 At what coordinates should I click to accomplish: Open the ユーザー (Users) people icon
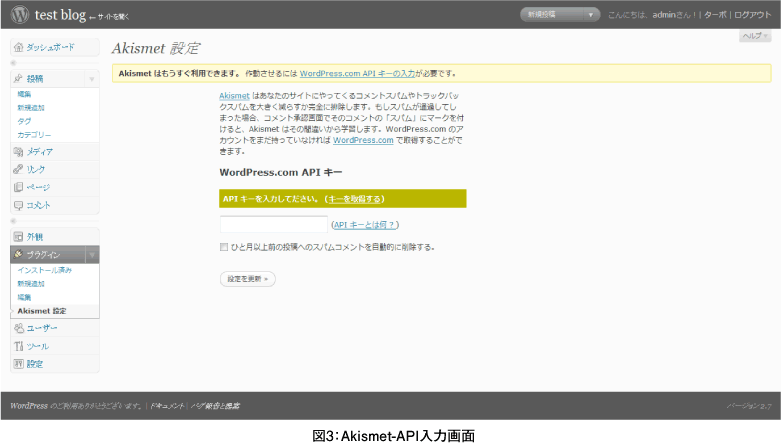click(x=18, y=328)
